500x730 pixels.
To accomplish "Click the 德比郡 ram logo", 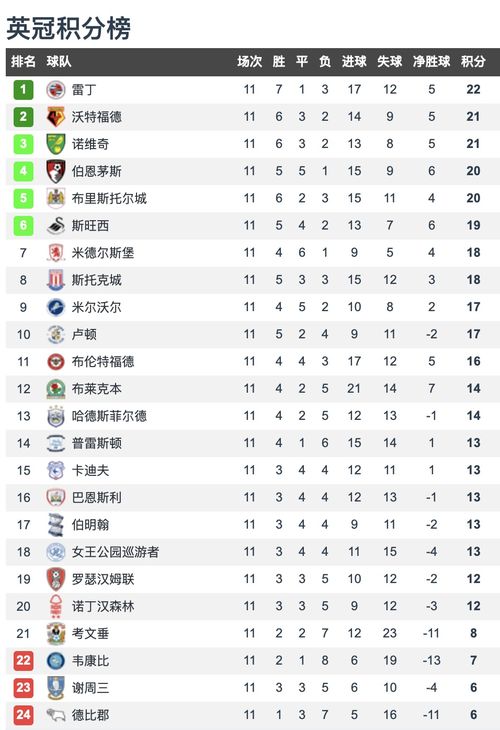I will pos(56,715).
